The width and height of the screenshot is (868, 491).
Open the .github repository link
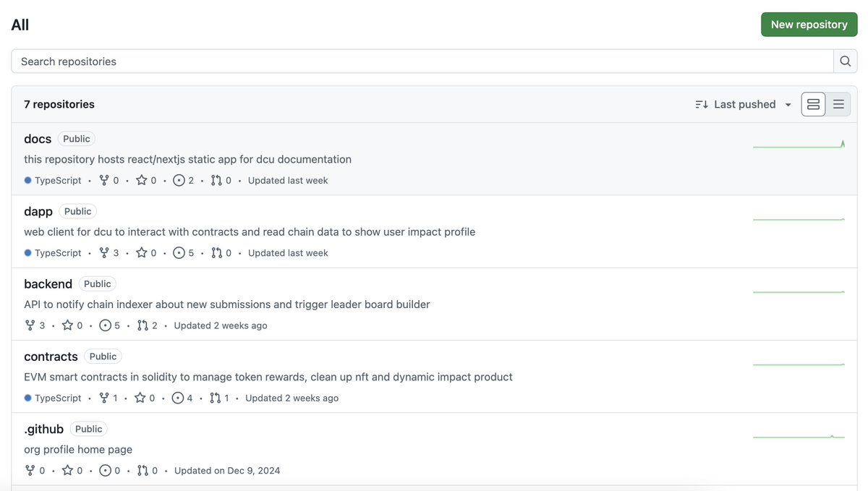44,429
